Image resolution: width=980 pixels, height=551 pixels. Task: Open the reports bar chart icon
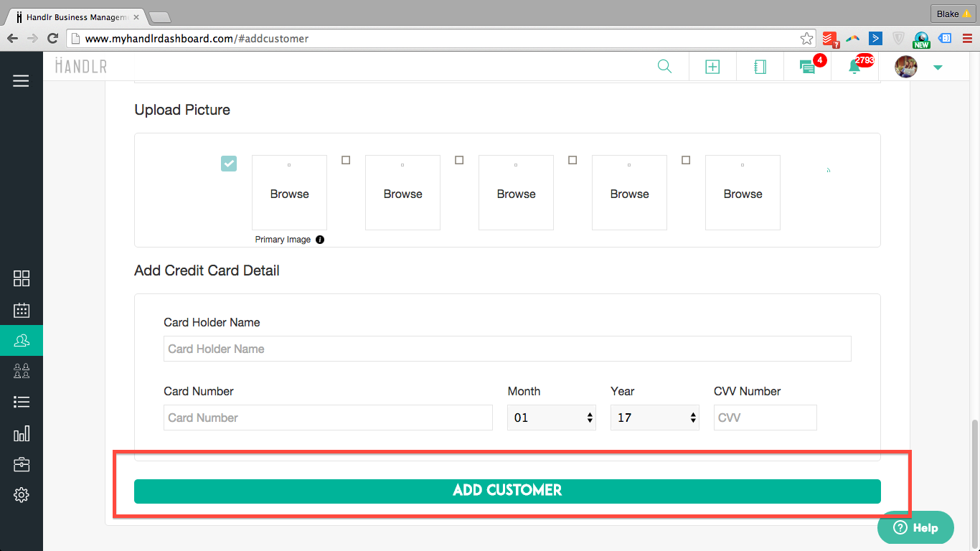[x=22, y=433]
